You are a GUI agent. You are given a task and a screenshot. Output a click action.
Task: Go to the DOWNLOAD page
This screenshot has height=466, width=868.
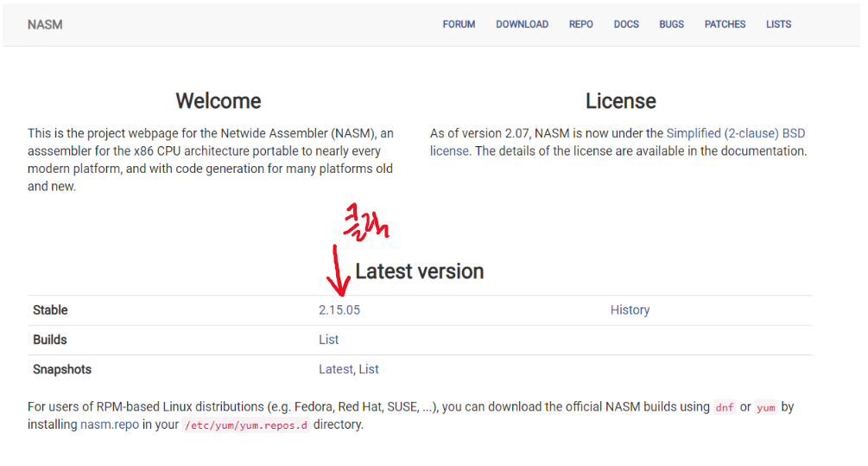(x=522, y=24)
